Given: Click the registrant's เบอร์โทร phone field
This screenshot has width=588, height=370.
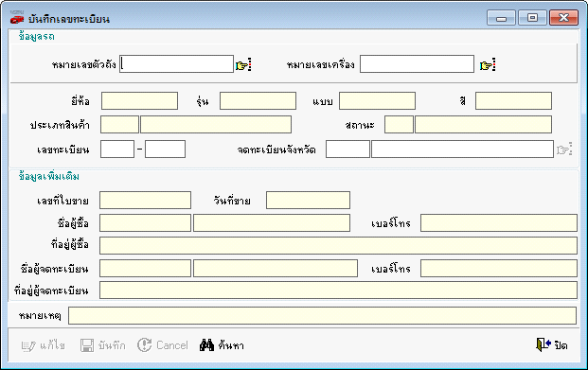Looking at the screenshot, I should pyautogui.click(x=499, y=269).
